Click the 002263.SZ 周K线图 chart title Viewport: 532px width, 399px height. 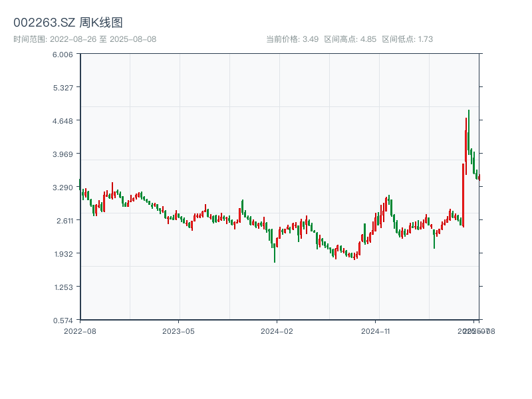tap(68, 23)
